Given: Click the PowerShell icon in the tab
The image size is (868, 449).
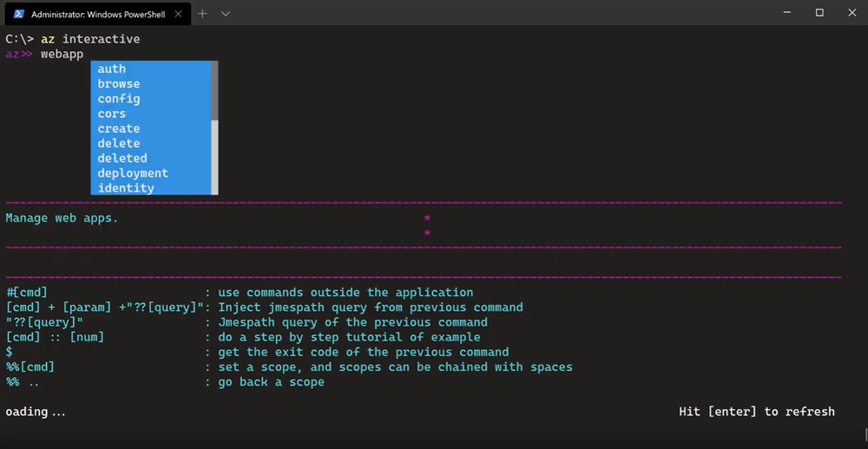Looking at the screenshot, I should tap(18, 14).
